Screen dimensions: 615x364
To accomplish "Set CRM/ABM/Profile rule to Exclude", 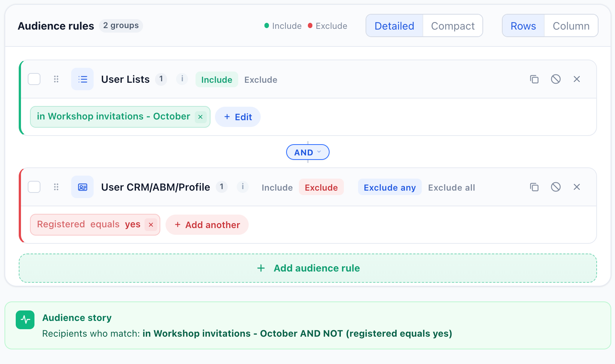I will [x=321, y=187].
